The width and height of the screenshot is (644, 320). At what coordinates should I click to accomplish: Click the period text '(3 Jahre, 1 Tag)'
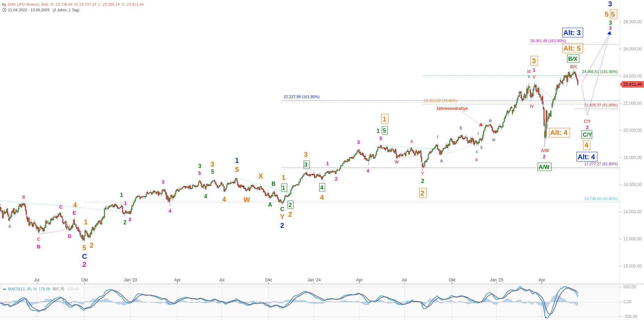[66, 10]
